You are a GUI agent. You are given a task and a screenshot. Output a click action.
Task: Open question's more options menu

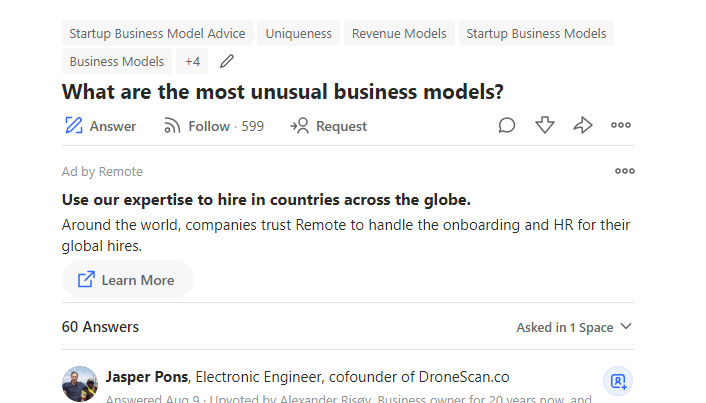621,125
